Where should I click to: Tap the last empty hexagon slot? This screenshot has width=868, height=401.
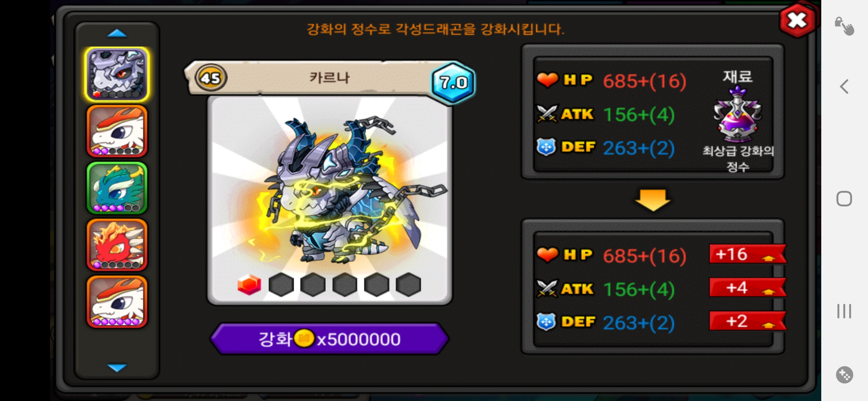pos(408,285)
